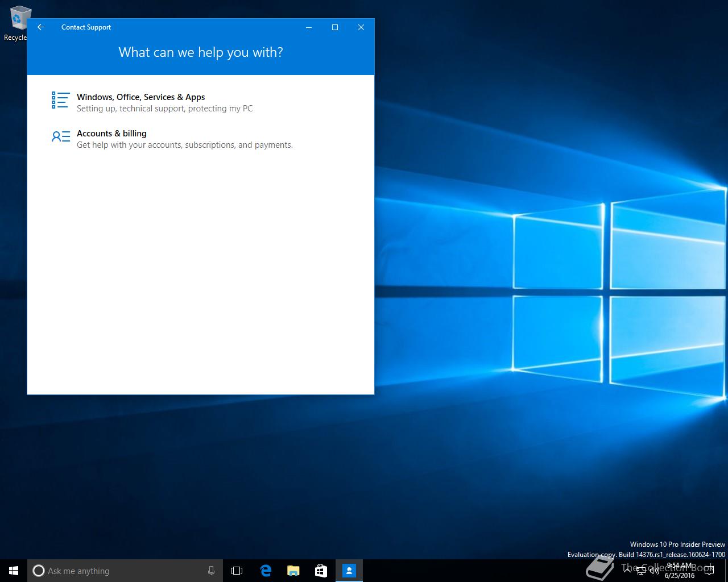Focus the Ask me anything search box
Screen dimensions: 728x582
[x=125, y=571]
